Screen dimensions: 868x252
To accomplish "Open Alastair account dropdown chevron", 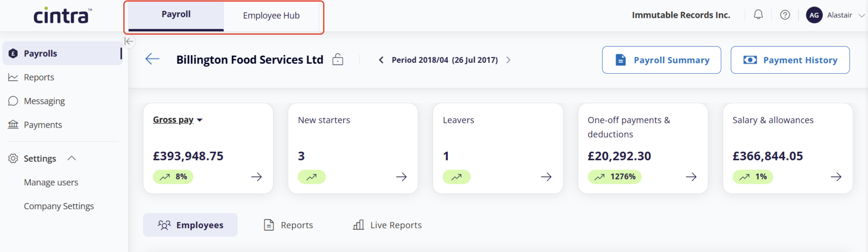I will pyautogui.click(x=862, y=15).
